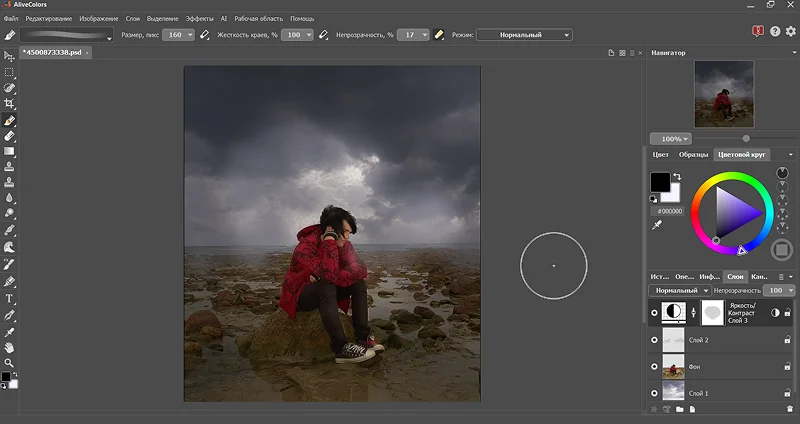Click the #000000 hex color field
The image size is (800, 424).
click(669, 211)
